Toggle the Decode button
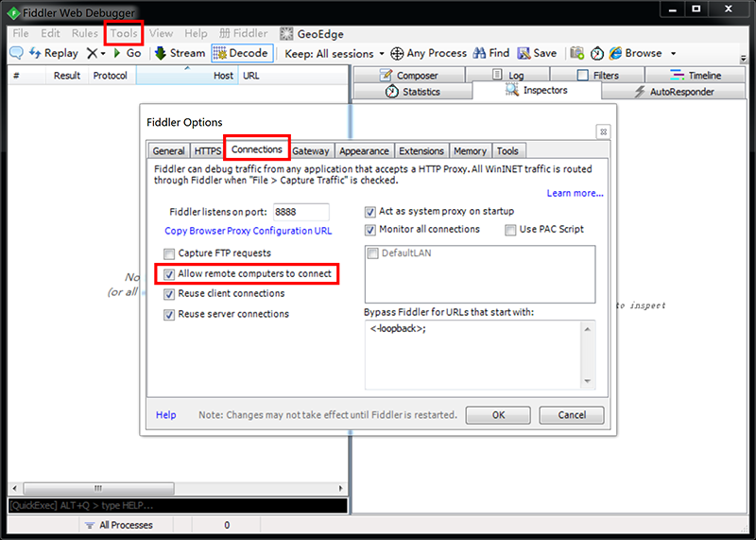Screen dimensions: 756x540 click(243, 53)
